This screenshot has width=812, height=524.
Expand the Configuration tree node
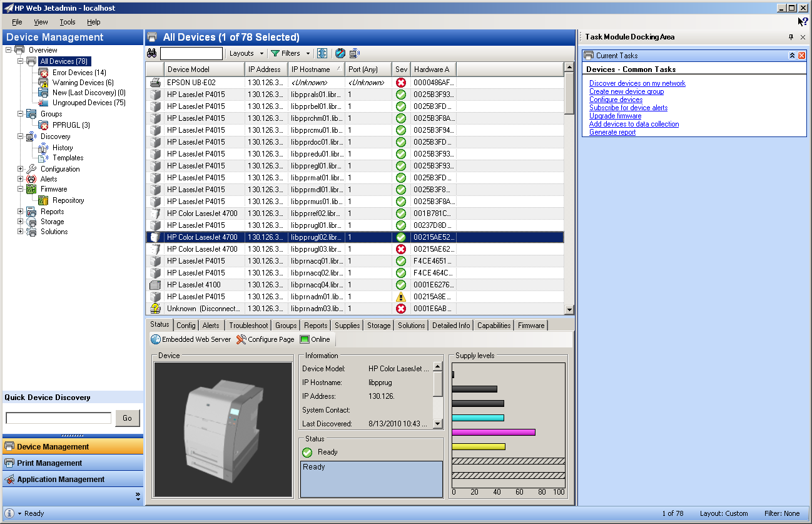point(21,169)
